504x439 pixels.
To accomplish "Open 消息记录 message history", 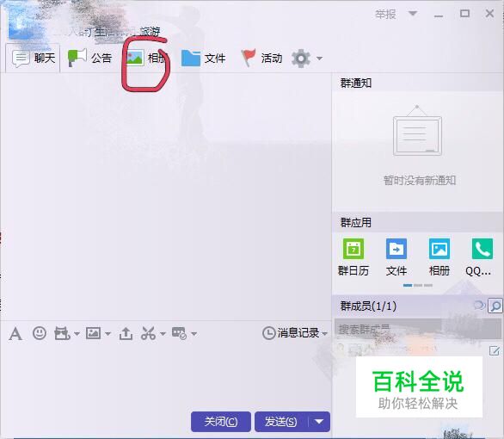I will 291,333.
